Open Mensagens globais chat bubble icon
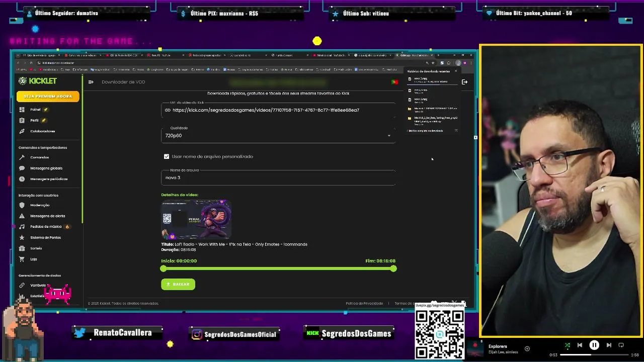644x362 pixels. [x=22, y=168]
